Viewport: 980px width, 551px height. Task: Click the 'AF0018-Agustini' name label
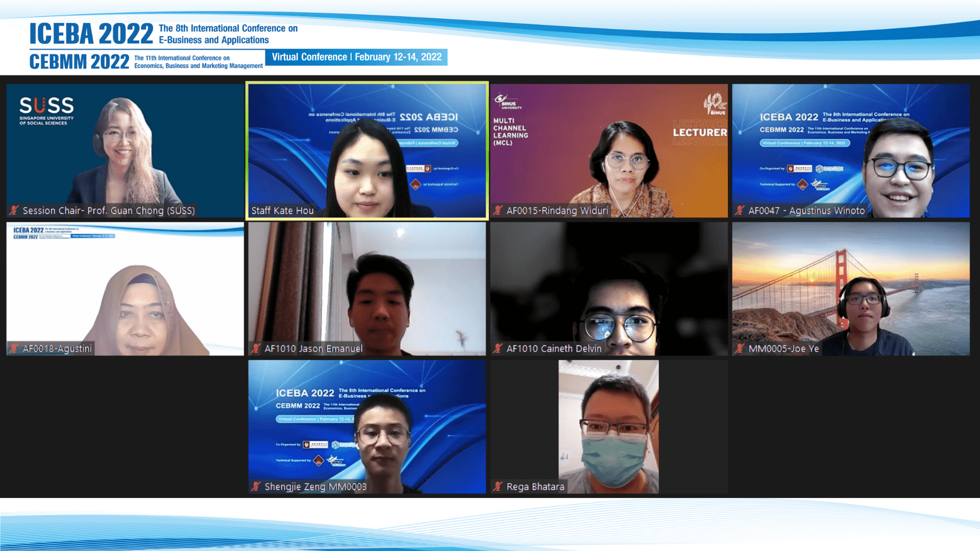(x=57, y=349)
